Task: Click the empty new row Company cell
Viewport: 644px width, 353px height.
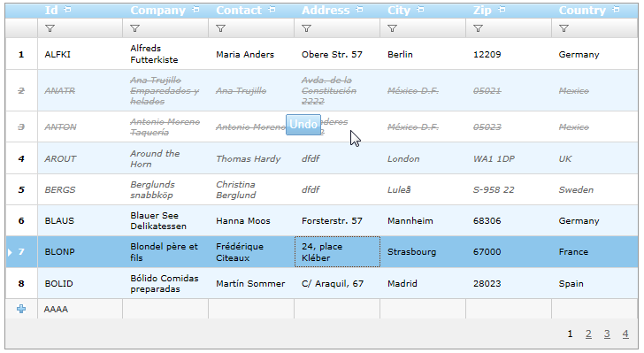Action: point(165,309)
